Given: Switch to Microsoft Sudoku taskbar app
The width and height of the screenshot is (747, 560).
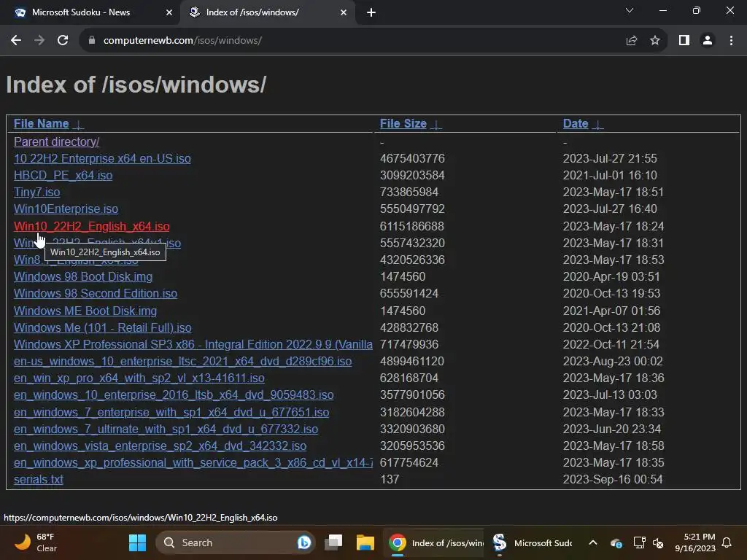Looking at the screenshot, I should (x=532, y=542).
